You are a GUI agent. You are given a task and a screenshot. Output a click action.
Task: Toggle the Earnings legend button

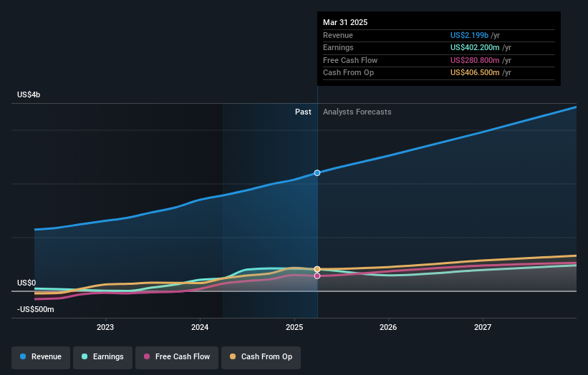[x=102, y=357]
